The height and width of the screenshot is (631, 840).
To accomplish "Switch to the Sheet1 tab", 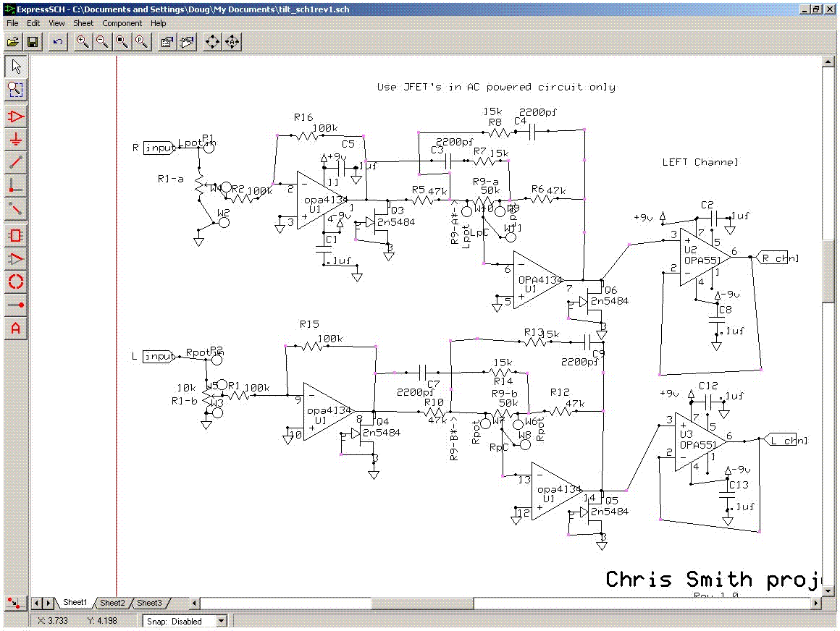I will [x=75, y=603].
